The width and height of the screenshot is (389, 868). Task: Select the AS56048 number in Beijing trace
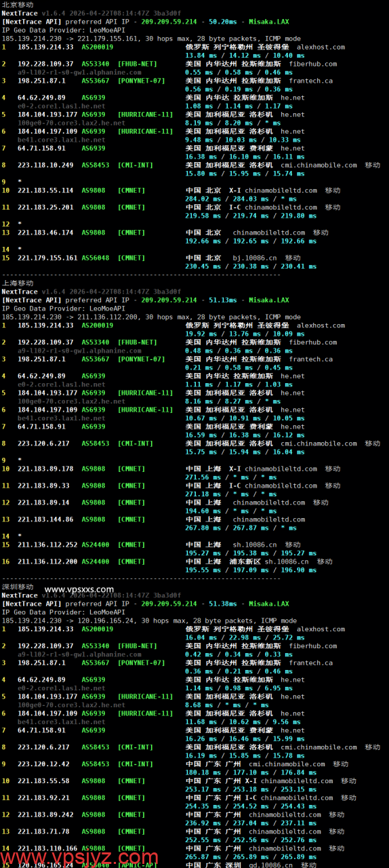click(x=94, y=258)
